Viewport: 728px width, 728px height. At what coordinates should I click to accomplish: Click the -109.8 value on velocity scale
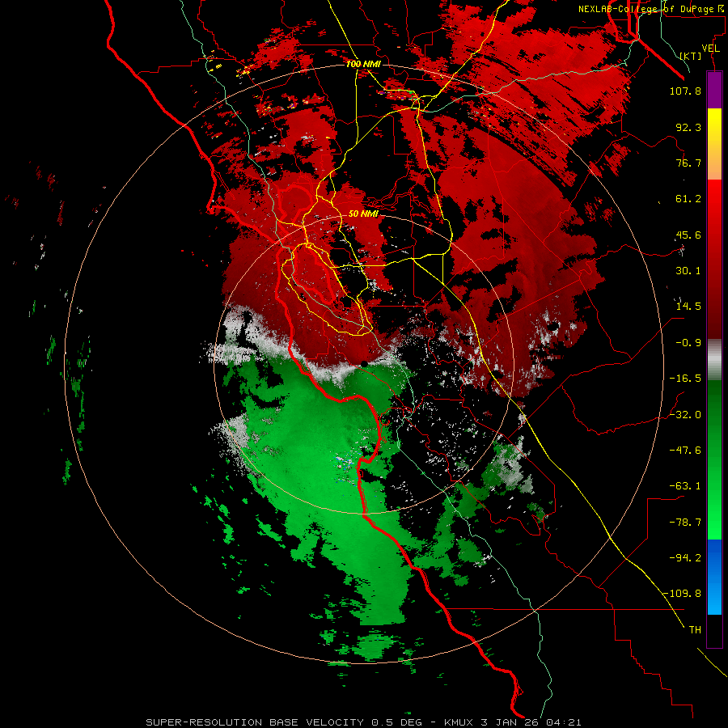click(683, 594)
